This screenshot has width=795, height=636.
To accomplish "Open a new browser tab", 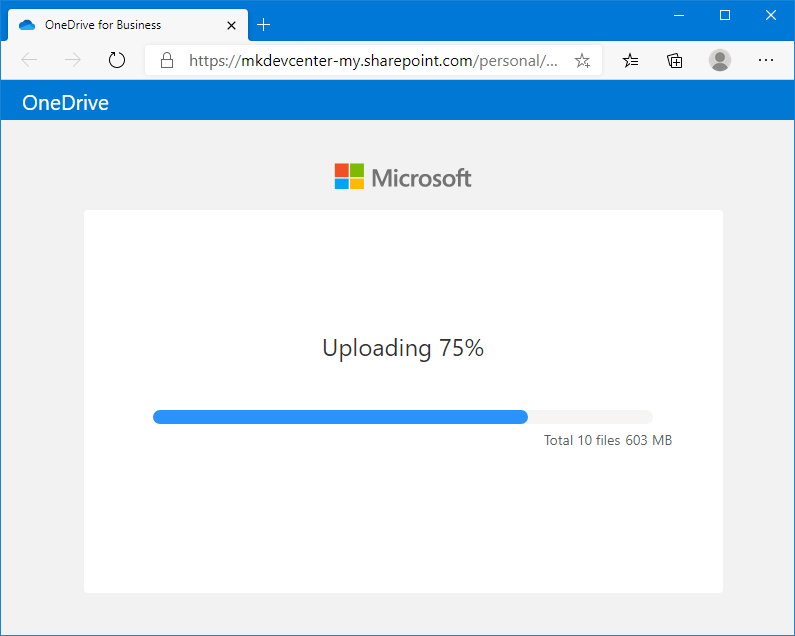I will pyautogui.click(x=263, y=25).
